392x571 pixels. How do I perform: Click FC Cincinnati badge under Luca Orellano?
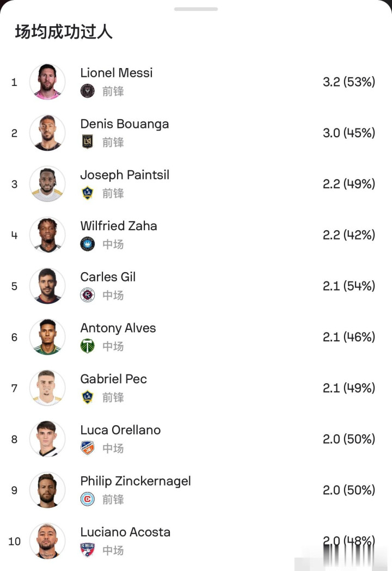pyautogui.click(x=87, y=448)
